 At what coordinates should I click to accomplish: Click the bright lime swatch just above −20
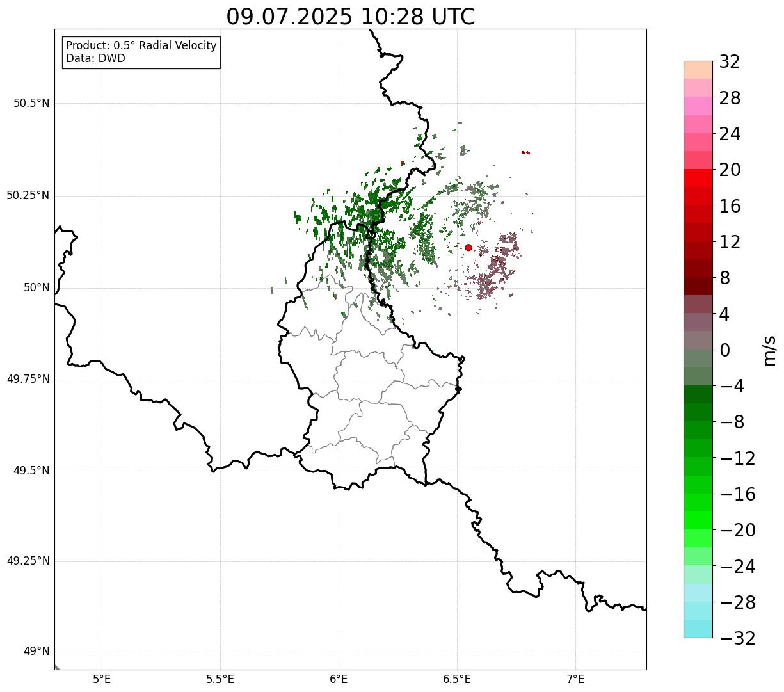point(698,520)
